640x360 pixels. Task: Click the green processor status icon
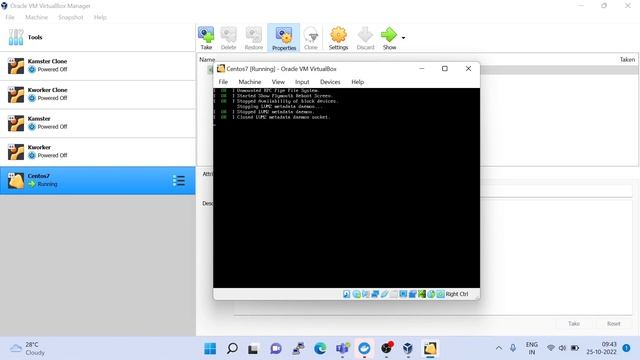[x=422, y=294]
